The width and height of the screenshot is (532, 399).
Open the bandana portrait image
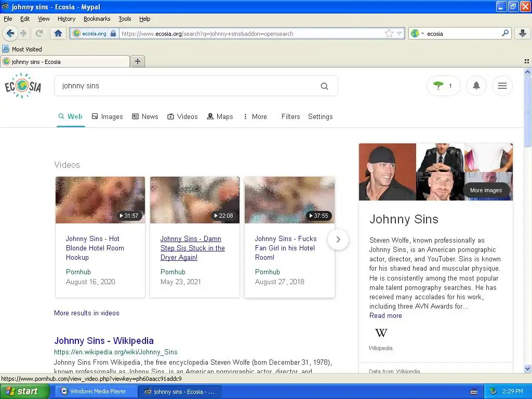point(388,171)
